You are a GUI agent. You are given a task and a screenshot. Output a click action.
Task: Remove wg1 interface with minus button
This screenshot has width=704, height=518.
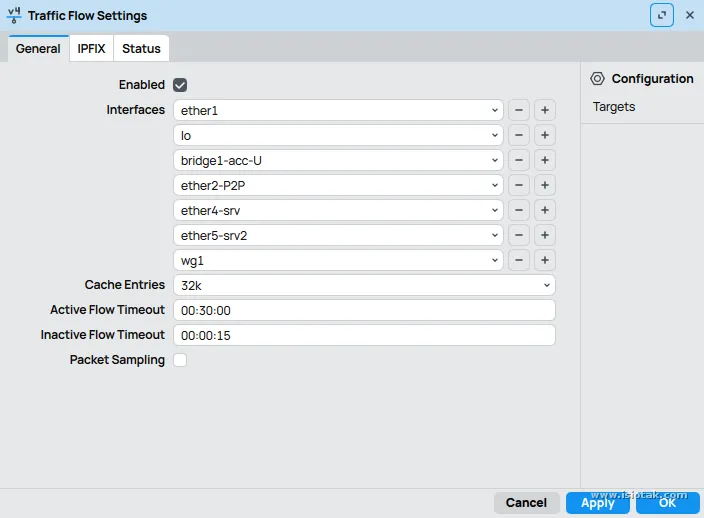pyautogui.click(x=519, y=260)
